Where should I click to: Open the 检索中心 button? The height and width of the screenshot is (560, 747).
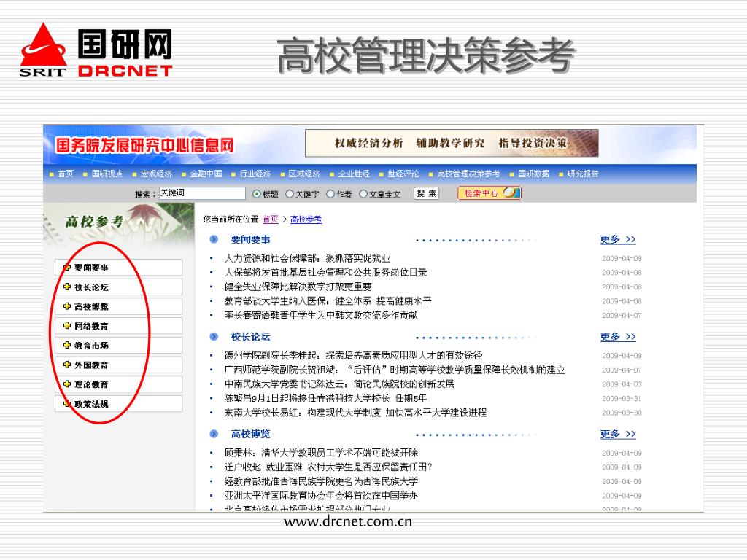(489, 192)
